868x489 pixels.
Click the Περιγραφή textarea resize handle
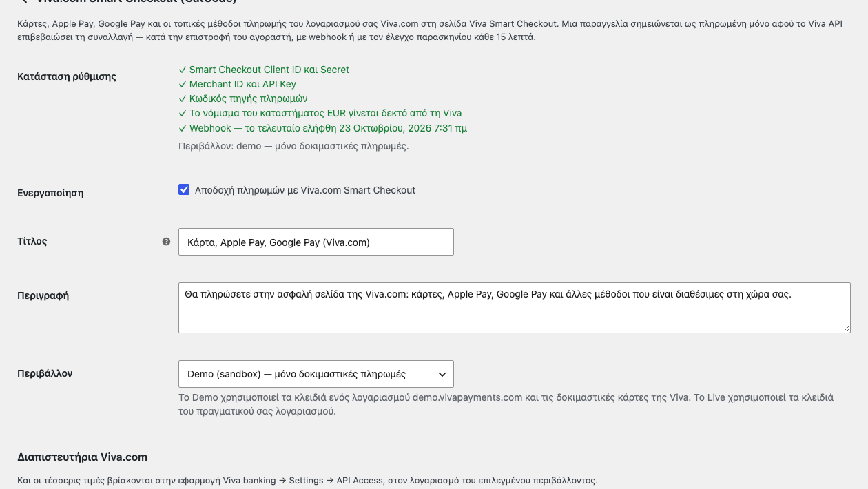coord(846,329)
